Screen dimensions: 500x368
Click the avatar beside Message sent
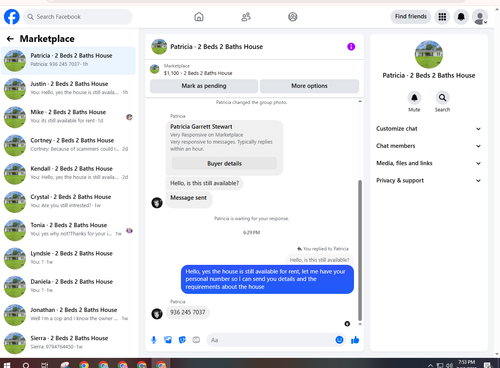[x=157, y=202]
